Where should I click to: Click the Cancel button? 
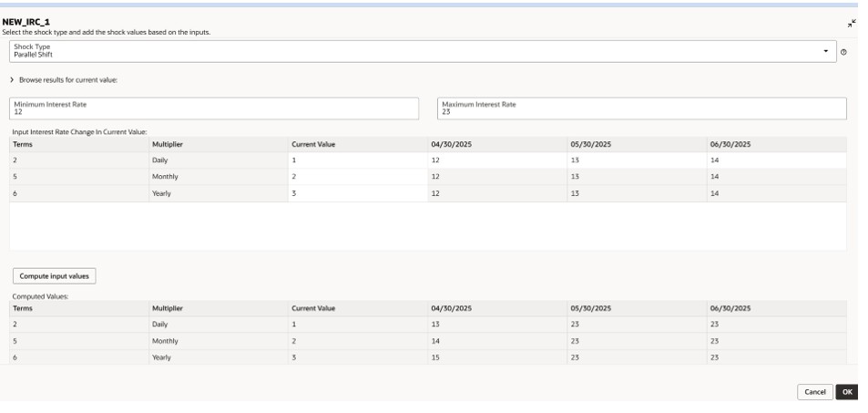[814, 391]
